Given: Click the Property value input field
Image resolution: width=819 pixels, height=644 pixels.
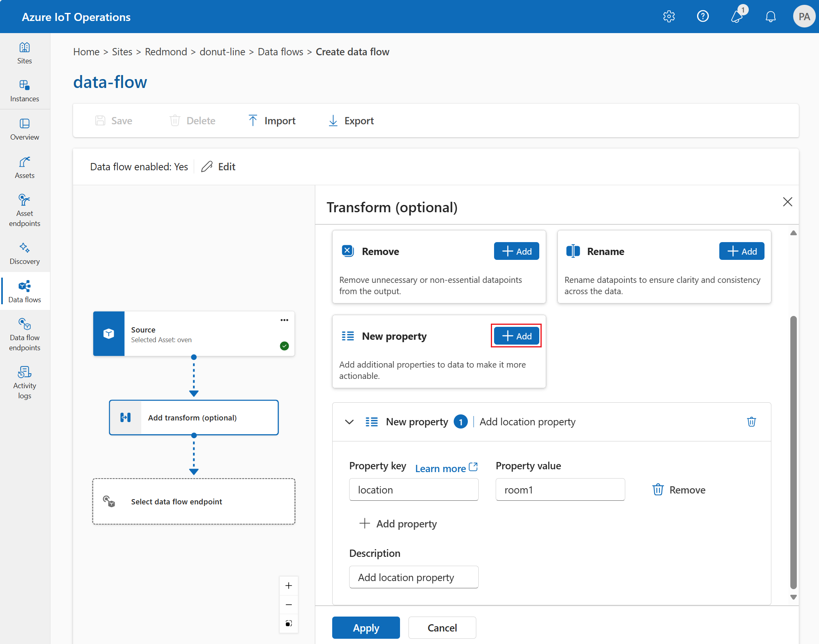Looking at the screenshot, I should click(x=560, y=490).
